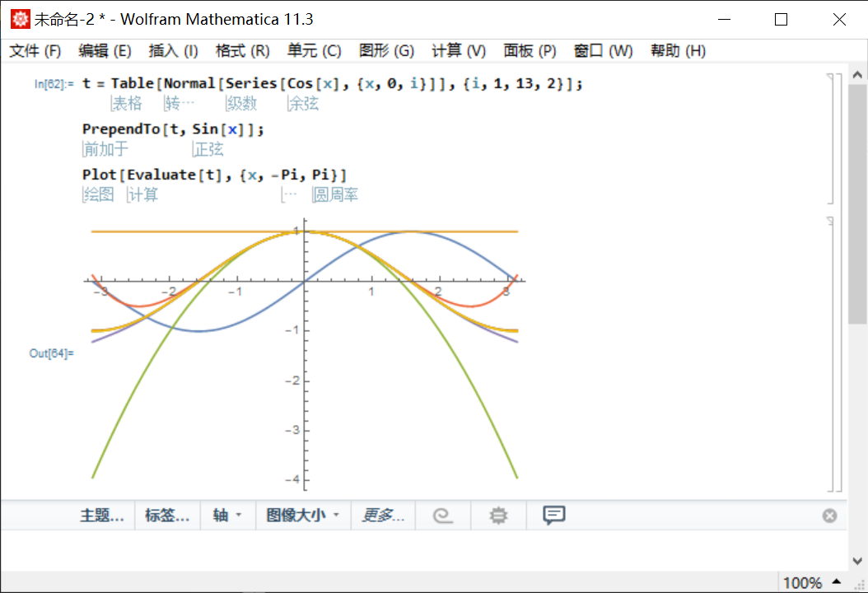
Task: Select the input cell bracket on the right
Action: point(830,138)
